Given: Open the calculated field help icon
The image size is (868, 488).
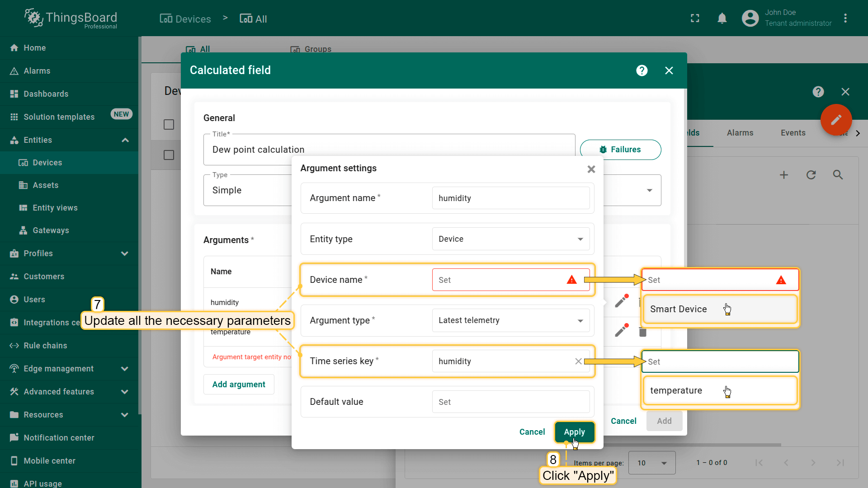Looking at the screenshot, I should pyautogui.click(x=642, y=70).
